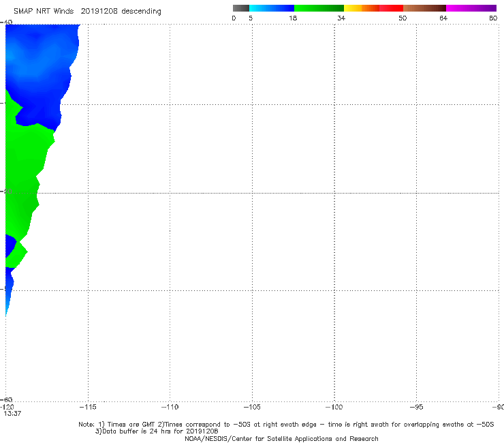The width and height of the screenshot is (504, 443).
Task: Click the longitude label "-105"
Action: [252, 407]
